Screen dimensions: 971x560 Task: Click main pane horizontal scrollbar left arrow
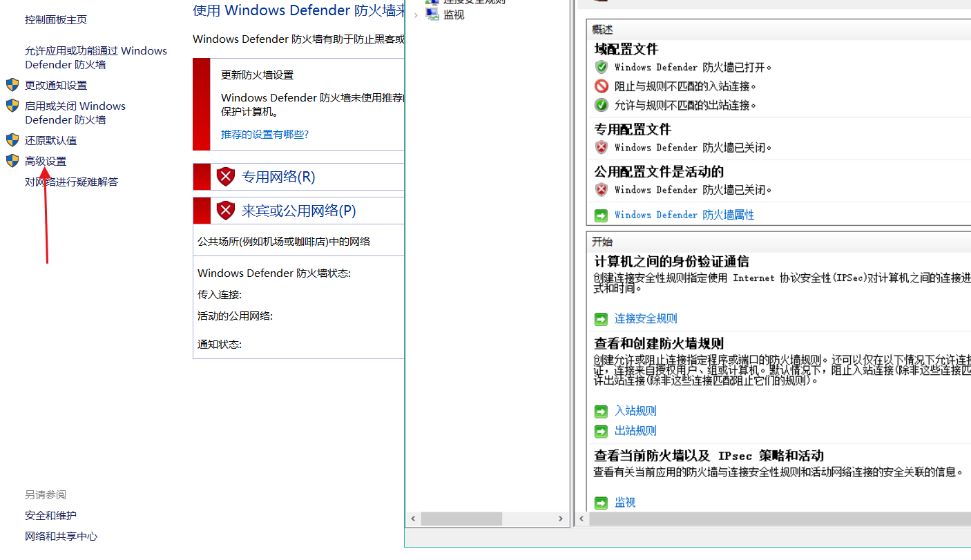coord(583,518)
